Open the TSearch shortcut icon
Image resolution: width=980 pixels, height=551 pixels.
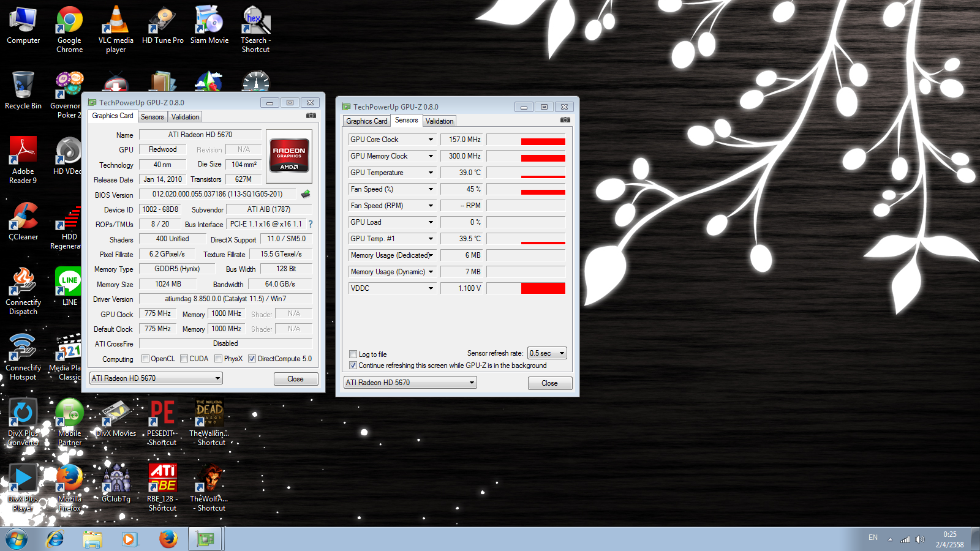[255, 29]
